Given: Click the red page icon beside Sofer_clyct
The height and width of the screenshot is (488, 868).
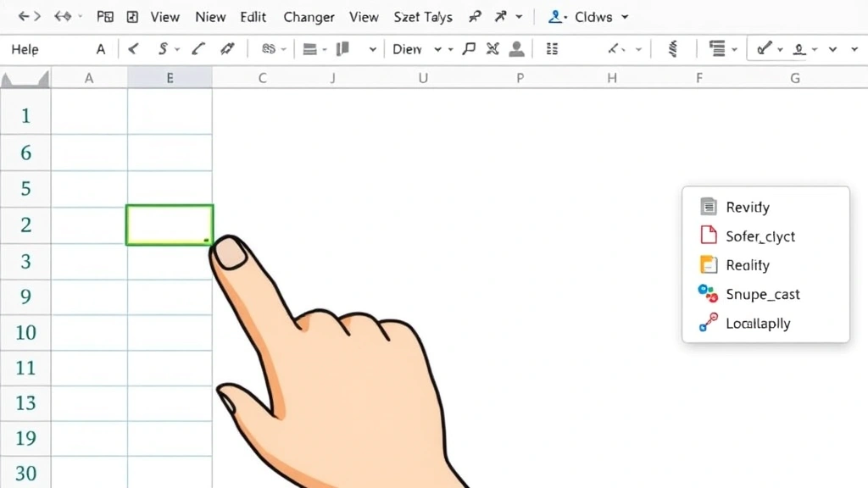Looking at the screenshot, I should 709,236.
